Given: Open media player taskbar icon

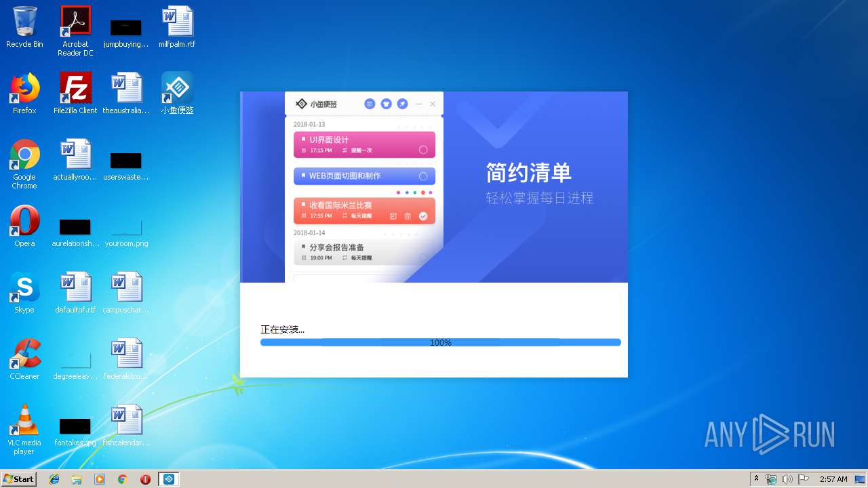Looking at the screenshot, I should pyautogui.click(x=100, y=479).
